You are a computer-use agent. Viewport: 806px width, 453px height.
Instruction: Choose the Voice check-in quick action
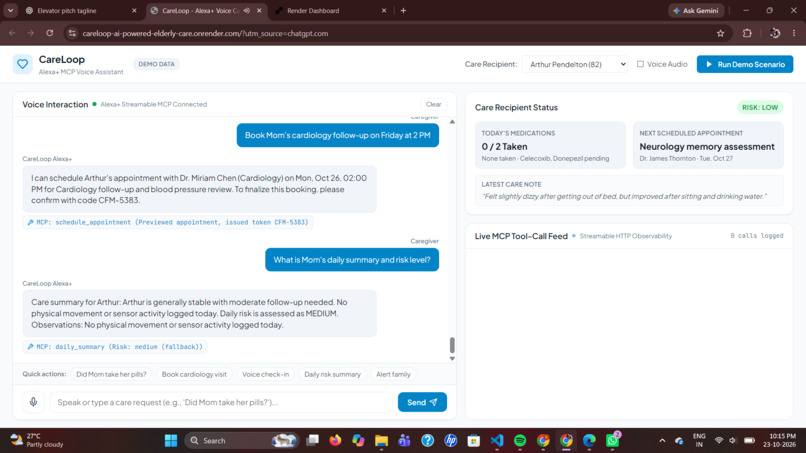pos(265,374)
